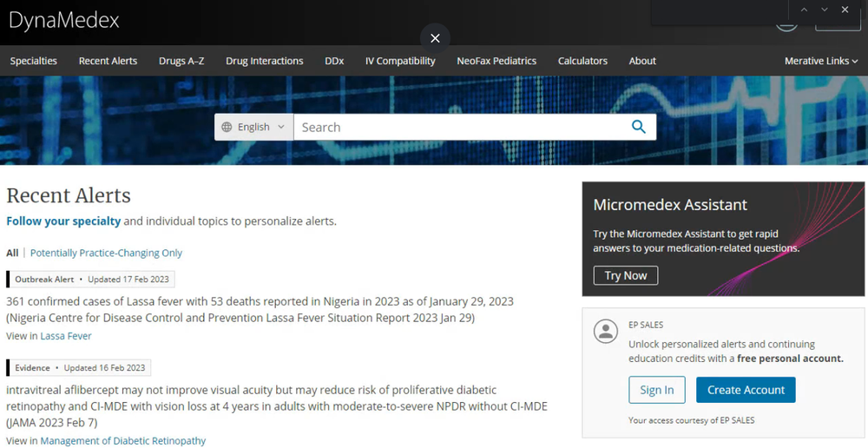The height and width of the screenshot is (448, 868).
Task: Click the Sign In button
Action: pyautogui.click(x=657, y=390)
